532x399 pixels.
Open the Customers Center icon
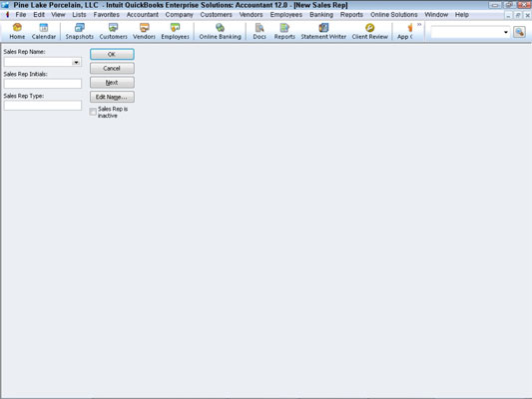tap(113, 32)
